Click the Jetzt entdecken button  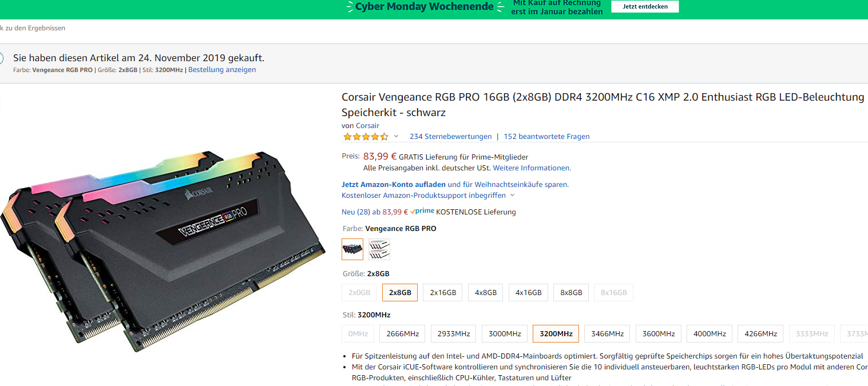pos(645,7)
